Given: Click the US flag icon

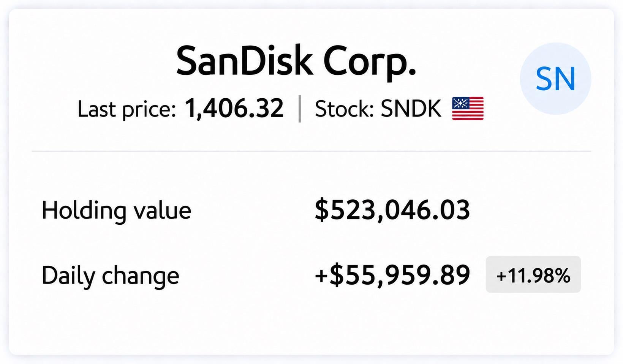Looking at the screenshot, I should [468, 109].
